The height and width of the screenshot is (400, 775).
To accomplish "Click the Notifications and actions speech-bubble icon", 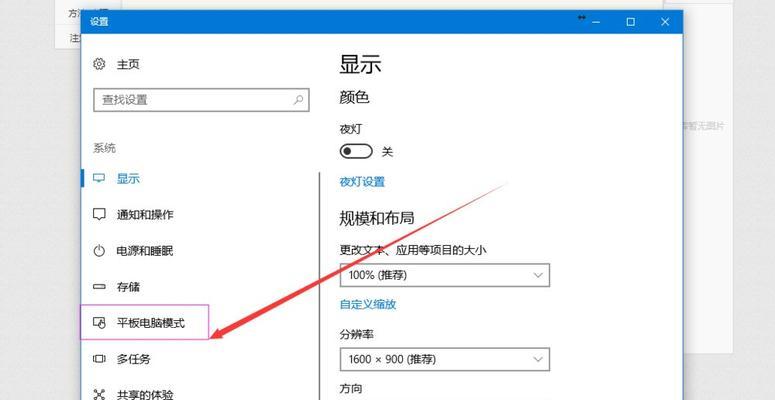I will pyautogui.click(x=99, y=215).
